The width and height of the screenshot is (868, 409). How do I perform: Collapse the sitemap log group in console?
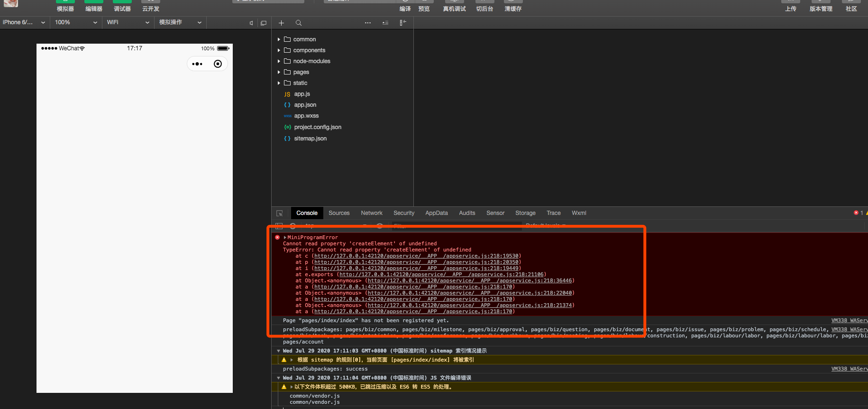(279, 351)
